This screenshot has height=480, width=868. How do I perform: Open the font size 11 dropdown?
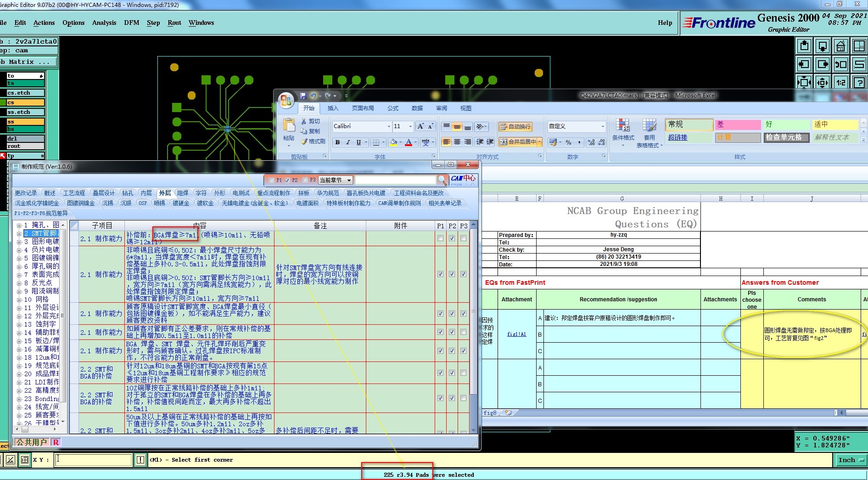click(410, 126)
